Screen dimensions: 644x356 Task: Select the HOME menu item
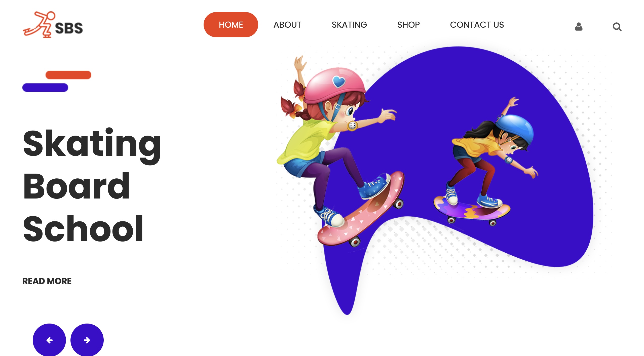coord(231,25)
